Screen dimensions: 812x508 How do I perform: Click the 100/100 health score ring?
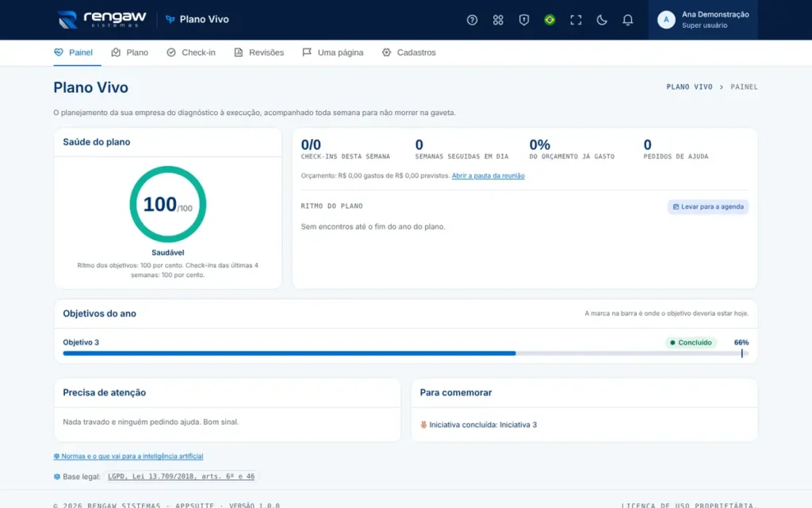point(168,204)
